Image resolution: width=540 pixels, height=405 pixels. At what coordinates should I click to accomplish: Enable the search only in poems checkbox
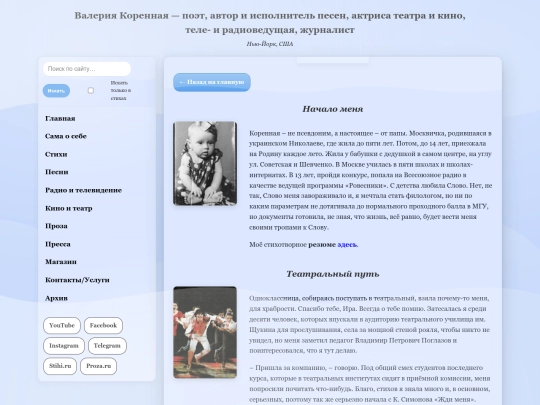(91, 91)
